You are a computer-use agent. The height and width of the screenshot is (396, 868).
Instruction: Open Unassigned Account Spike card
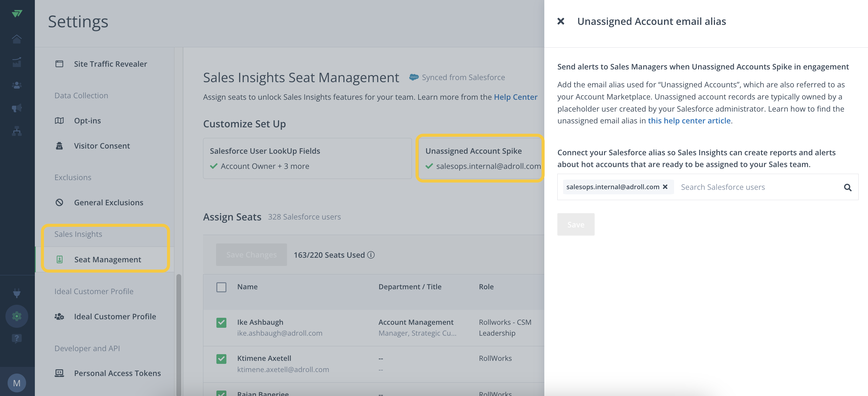click(x=481, y=158)
